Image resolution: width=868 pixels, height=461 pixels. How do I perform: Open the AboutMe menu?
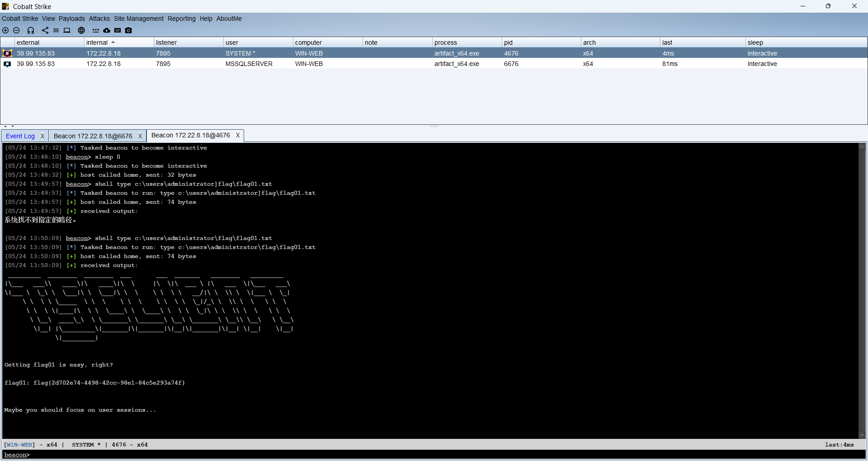coord(229,19)
